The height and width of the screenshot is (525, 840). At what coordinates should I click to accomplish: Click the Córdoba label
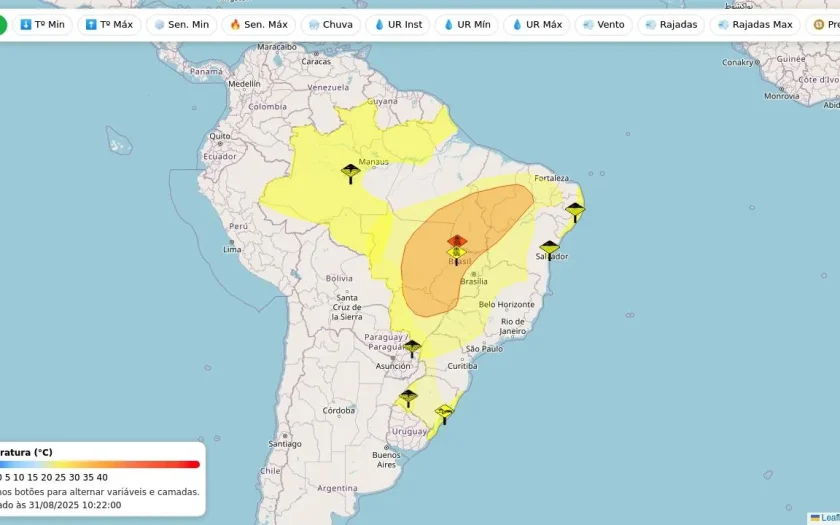point(339,410)
